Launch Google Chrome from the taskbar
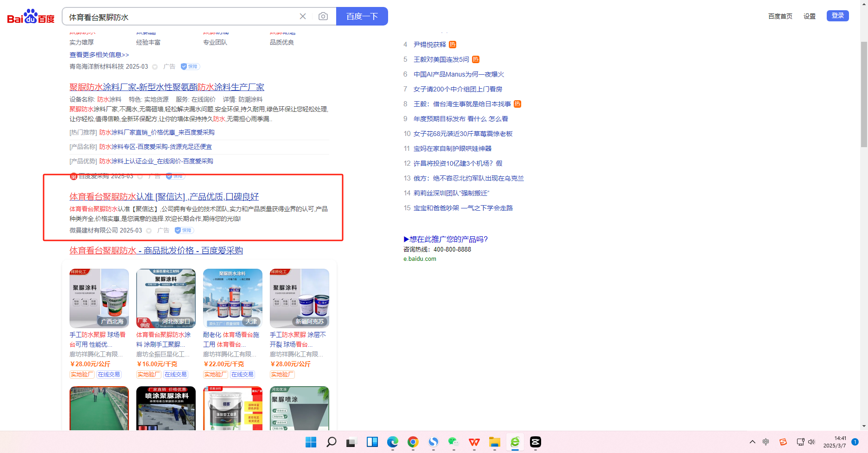868x453 pixels. tap(413, 442)
